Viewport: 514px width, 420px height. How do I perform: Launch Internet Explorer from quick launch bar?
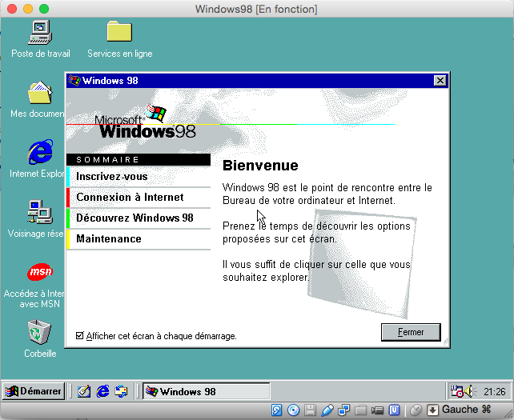(x=102, y=391)
